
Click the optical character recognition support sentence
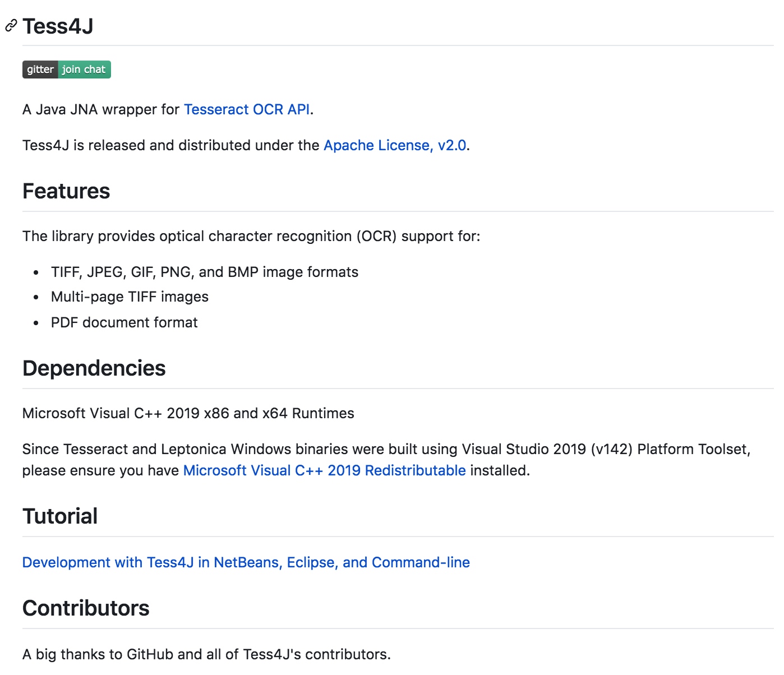coord(251,236)
